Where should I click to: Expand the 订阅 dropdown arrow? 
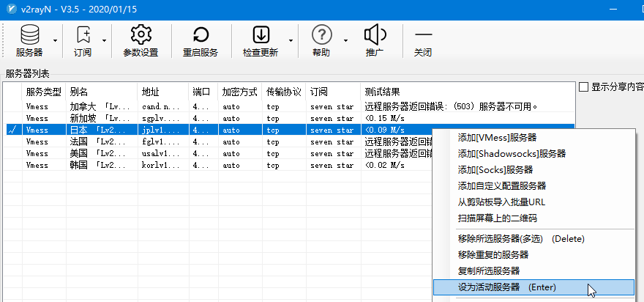pyautogui.click(x=105, y=40)
